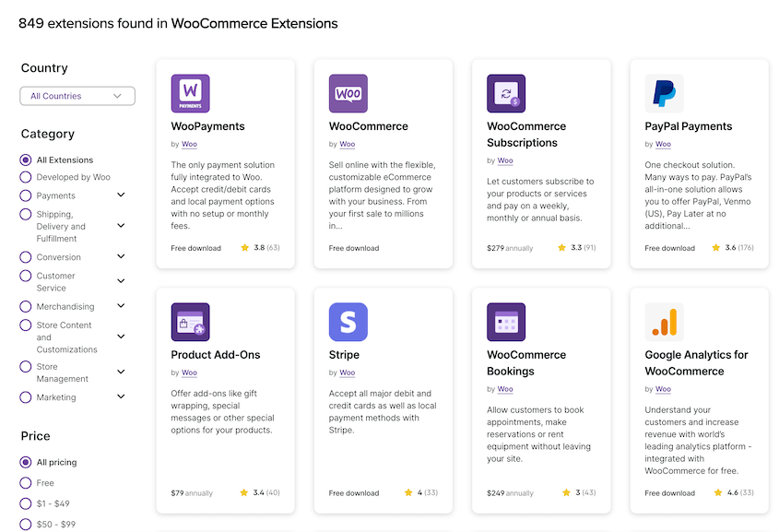The width and height of the screenshot is (779, 532).
Task: Click the Google Analytics rating star
Action: tap(718, 492)
